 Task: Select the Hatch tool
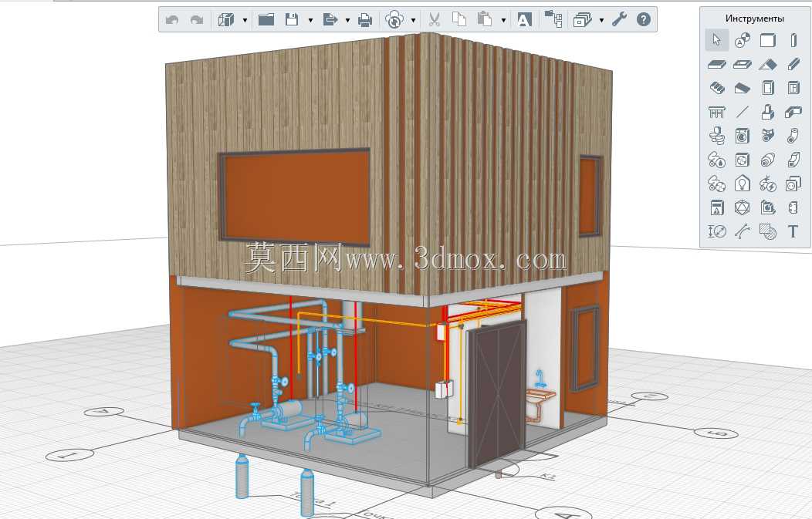[768, 231]
